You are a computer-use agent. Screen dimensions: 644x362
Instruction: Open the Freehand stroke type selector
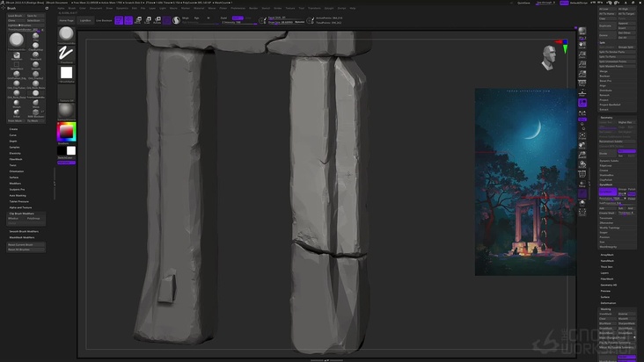(x=66, y=54)
